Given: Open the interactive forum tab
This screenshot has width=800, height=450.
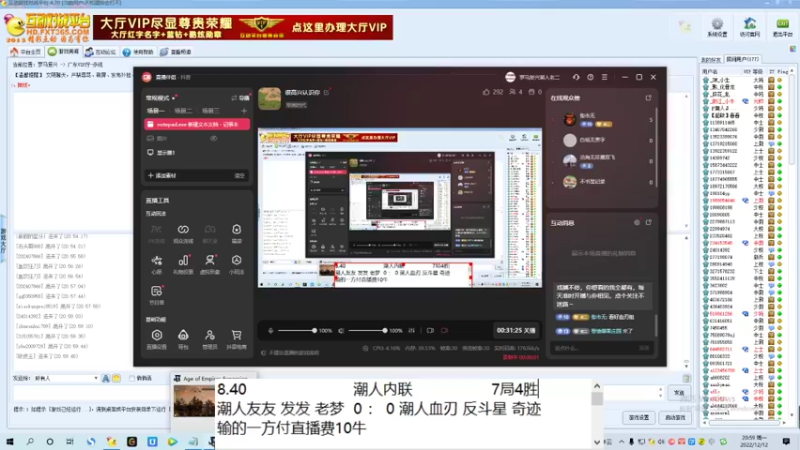Looking at the screenshot, I should [x=101, y=52].
